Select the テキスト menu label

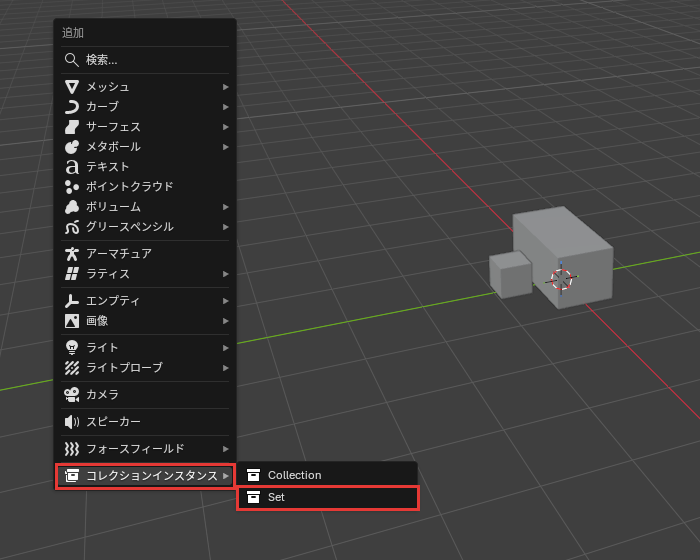coord(108,167)
